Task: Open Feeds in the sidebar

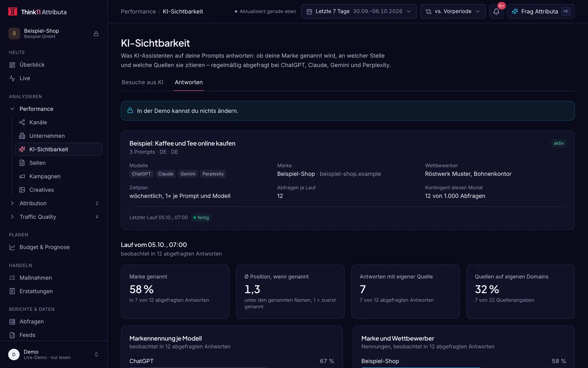Action: click(x=54, y=335)
